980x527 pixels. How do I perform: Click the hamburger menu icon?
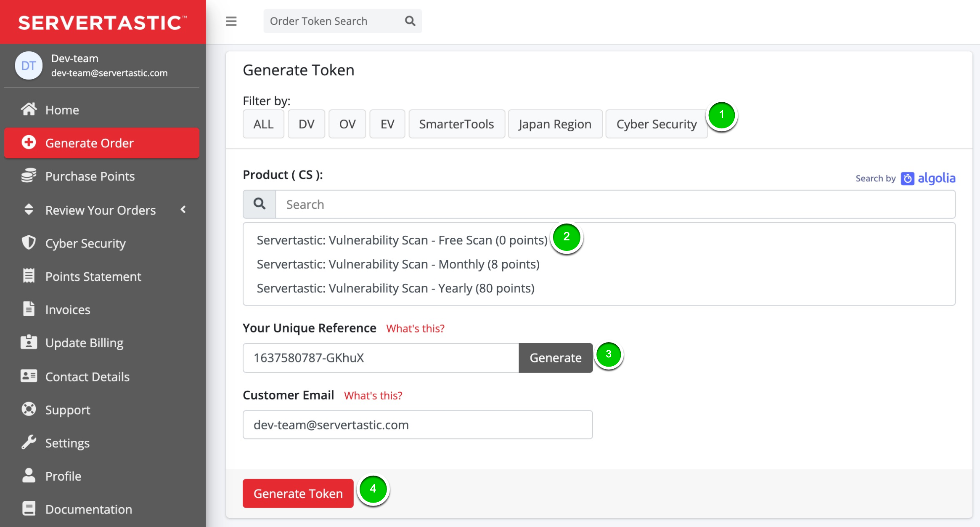coord(231,21)
